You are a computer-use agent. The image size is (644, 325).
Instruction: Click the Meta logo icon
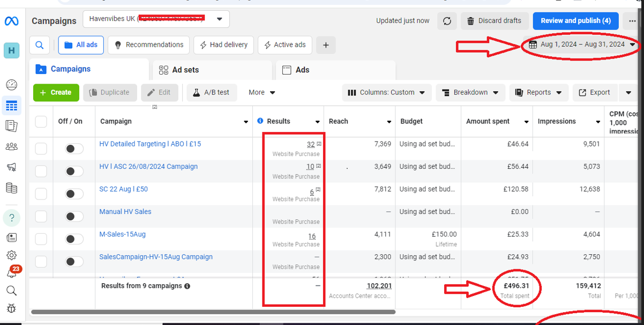[11, 21]
